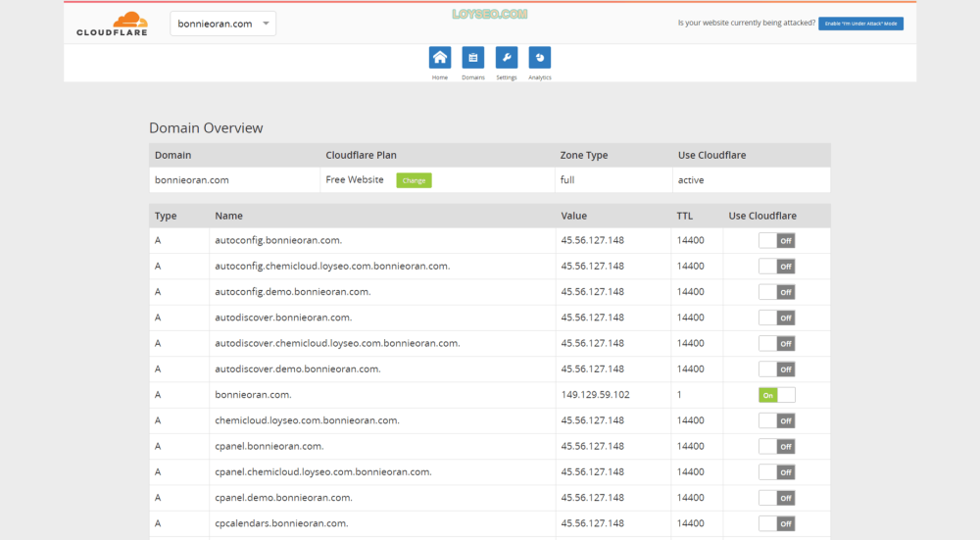Click the 'full' zone type value
The image size is (980, 540).
tap(566, 179)
